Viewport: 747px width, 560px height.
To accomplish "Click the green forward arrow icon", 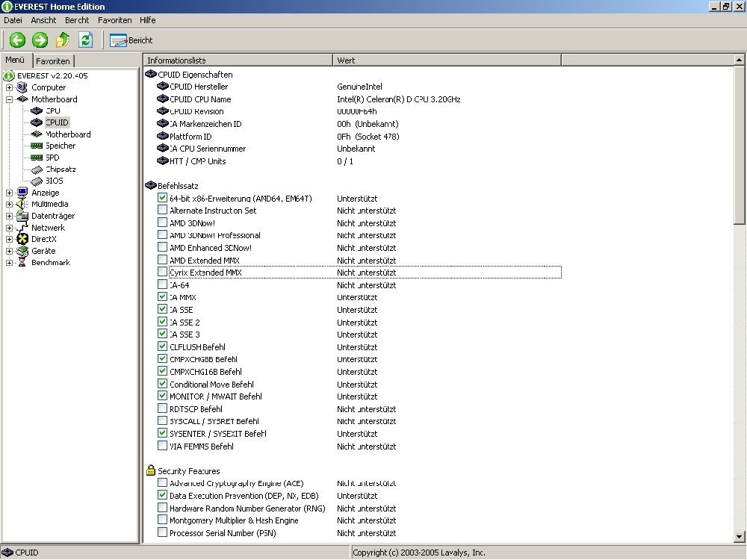I will (x=40, y=40).
